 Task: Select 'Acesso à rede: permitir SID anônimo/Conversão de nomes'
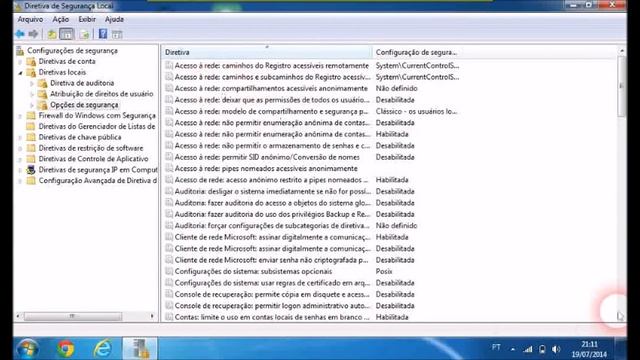[x=267, y=157]
